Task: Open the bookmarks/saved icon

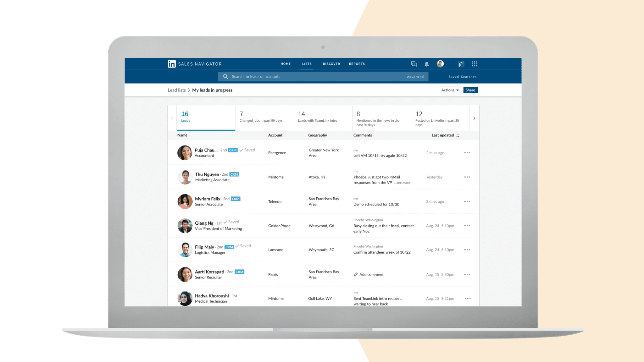Action: [461, 64]
